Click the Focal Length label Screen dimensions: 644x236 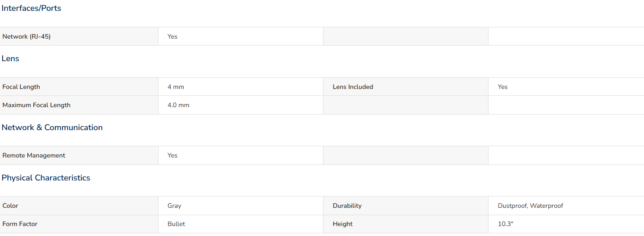[21, 87]
